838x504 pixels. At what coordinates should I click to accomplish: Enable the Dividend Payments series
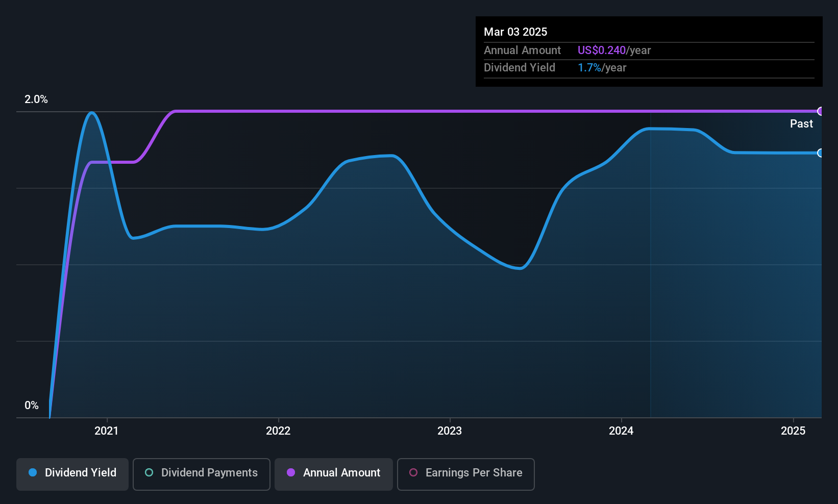[201, 474]
